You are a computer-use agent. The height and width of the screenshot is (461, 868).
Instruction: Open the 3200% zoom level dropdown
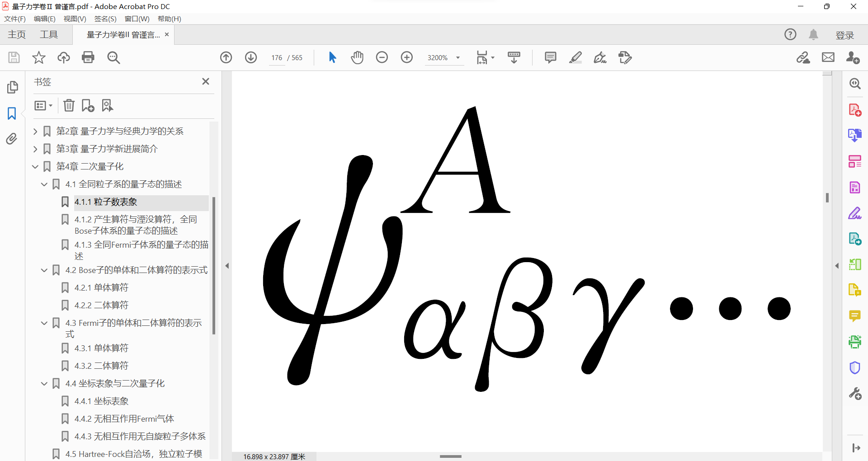tap(458, 58)
